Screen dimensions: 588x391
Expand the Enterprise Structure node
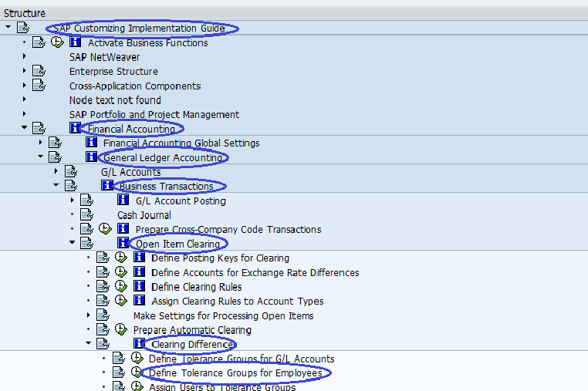25,70
